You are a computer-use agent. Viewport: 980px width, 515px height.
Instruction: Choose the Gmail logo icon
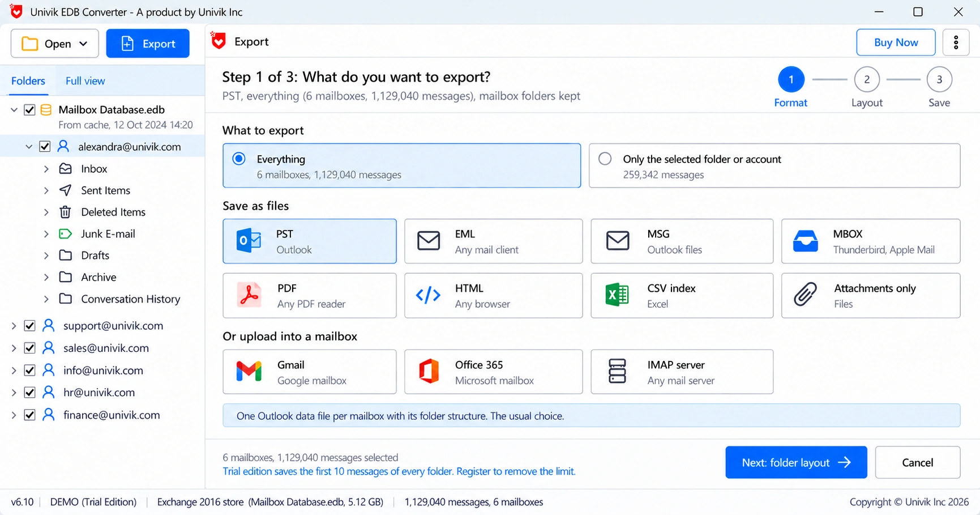[x=249, y=372]
